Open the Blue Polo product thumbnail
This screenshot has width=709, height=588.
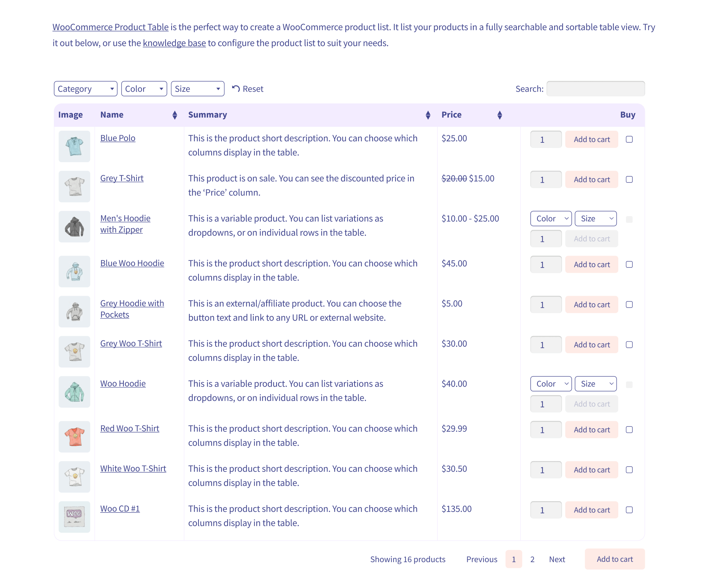(x=74, y=146)
